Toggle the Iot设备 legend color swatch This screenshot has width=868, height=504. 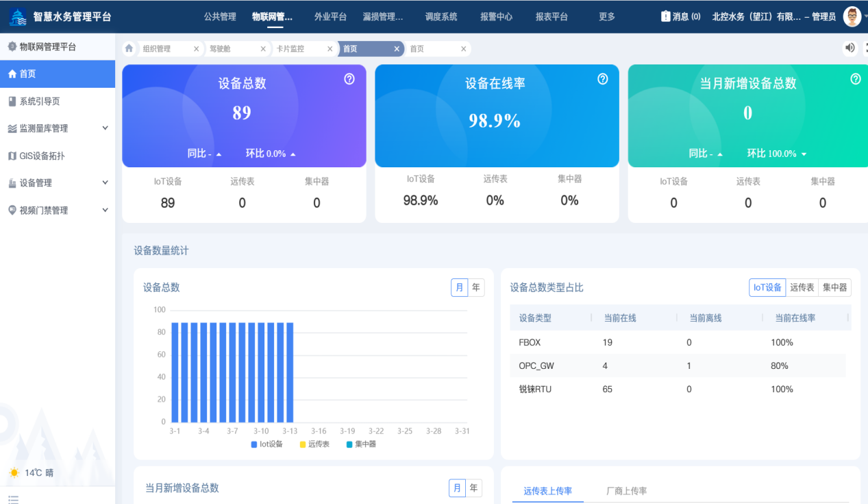[254, 444]
